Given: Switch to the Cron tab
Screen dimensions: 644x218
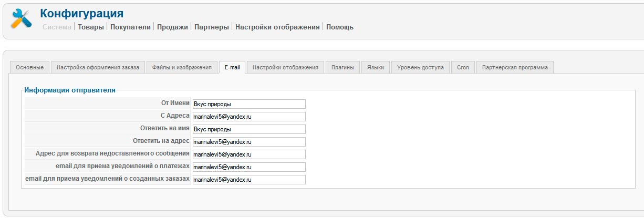Looking at the screenshot, I should 463,68.
